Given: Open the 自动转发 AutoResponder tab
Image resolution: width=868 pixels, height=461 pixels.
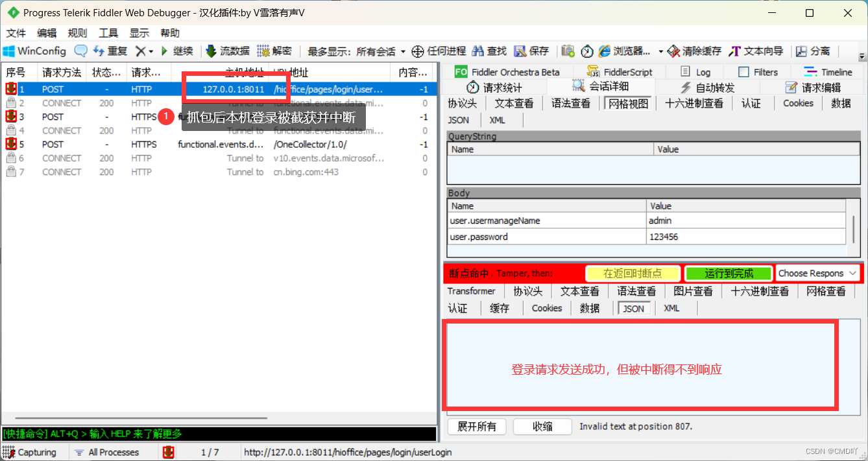Looking at the screenshot, I should [x=707, y=87].
